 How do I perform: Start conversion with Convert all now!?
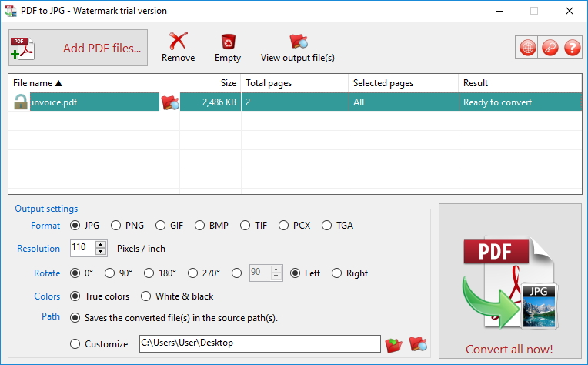(510, 281)
